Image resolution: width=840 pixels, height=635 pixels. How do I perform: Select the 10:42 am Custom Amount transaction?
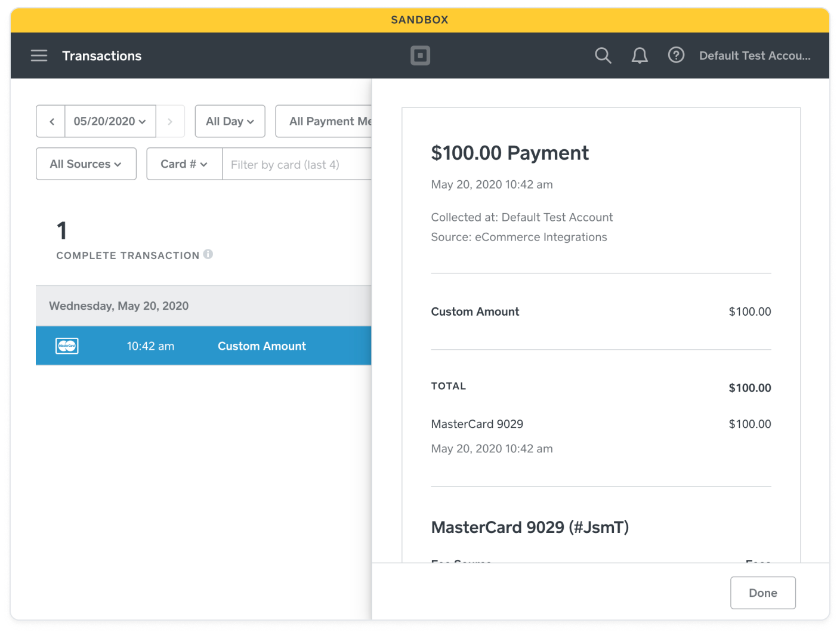[203, 346]
